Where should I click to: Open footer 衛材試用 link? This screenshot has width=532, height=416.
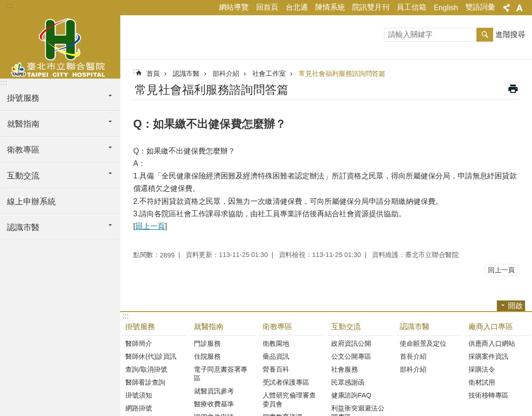482,382
